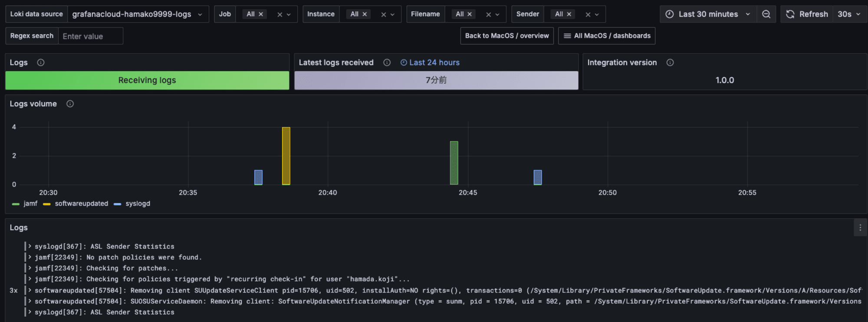
Task: Expand the Filename filter dropdown chevron
Action: click(x=497, y=15)
